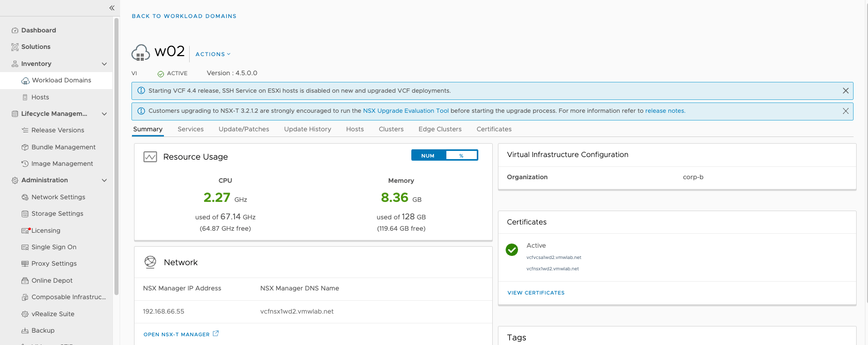Click the corp-b organization value
The height and width of the screenshot is (345, 868).
point(693,177)
